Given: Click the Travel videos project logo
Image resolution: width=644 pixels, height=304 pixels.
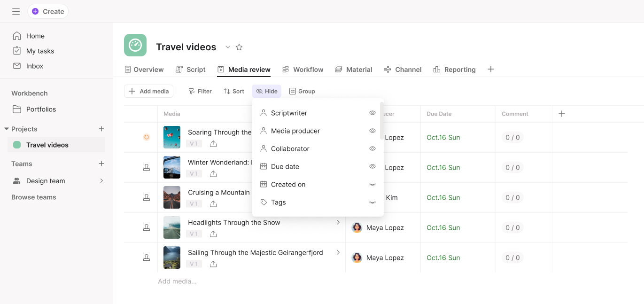Looking at the screenshot, I should 135,45.
